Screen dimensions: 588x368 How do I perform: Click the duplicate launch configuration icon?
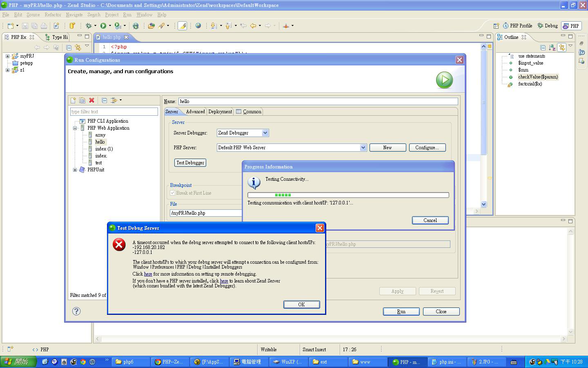pos(82,100)
